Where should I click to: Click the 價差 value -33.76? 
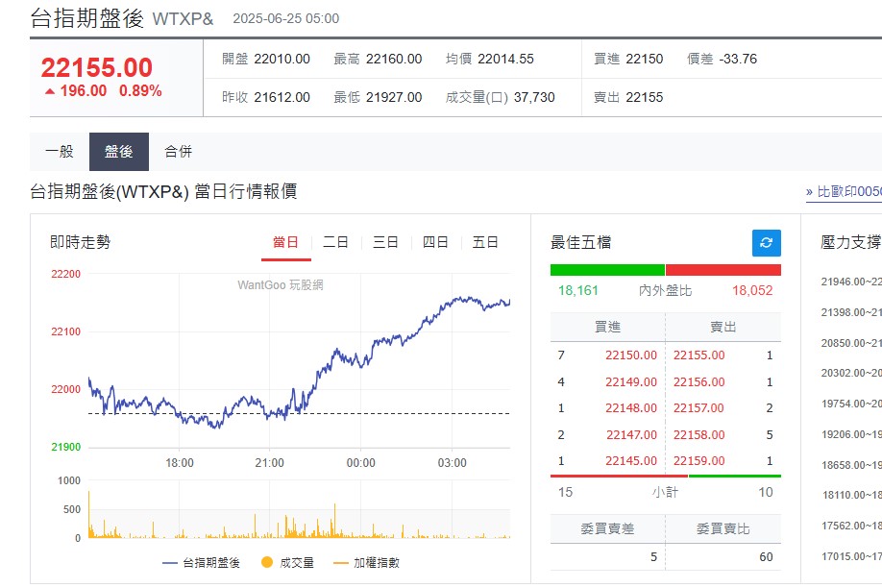point(738,59)
